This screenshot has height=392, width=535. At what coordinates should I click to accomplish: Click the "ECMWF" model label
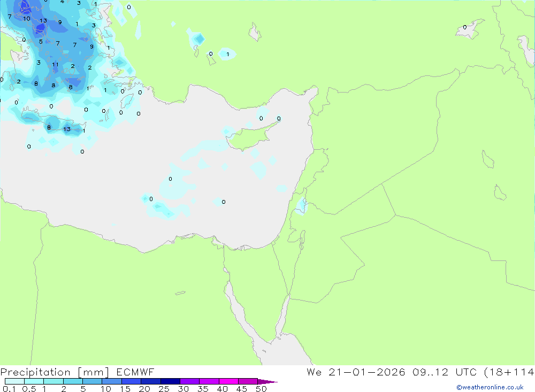(x=135, y=372)
